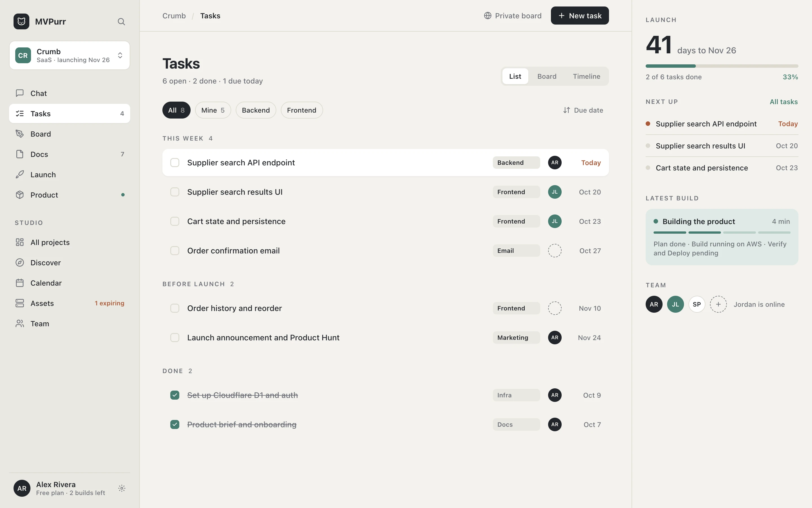
Task: Mark Cart state and persistence complete
Action: click(175, 222)
